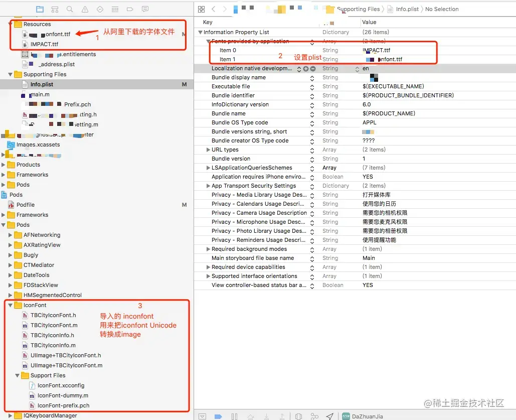Open the Report navigator speech bubble icon
Screen dimensions: 516x420
(x=145, y=9)
